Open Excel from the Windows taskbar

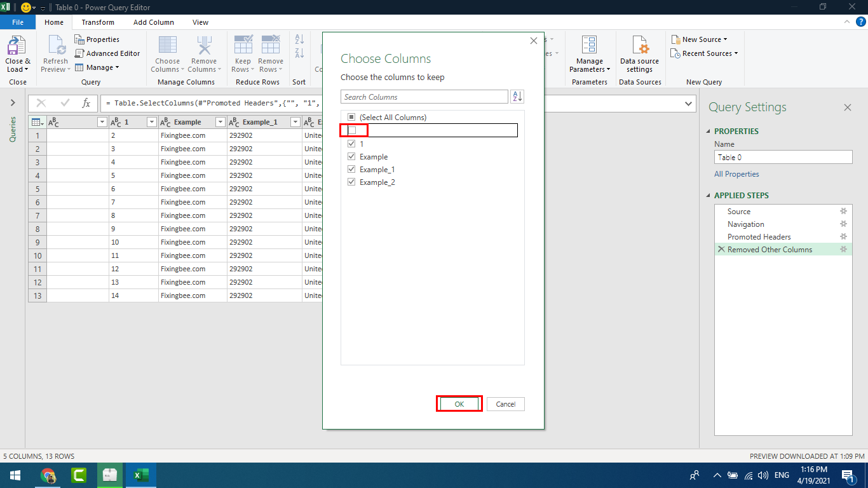tap(140, 475)
